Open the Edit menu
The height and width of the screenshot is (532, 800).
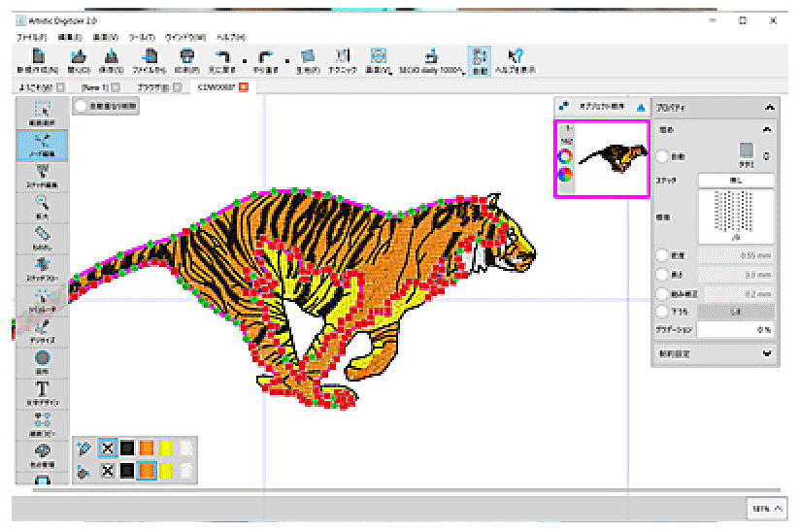(69, 37)
